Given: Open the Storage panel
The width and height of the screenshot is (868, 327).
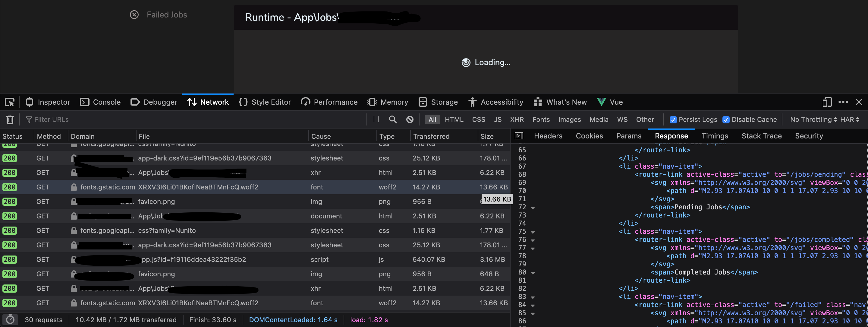Looking at the screenshot, I should [x=438, y=102].
